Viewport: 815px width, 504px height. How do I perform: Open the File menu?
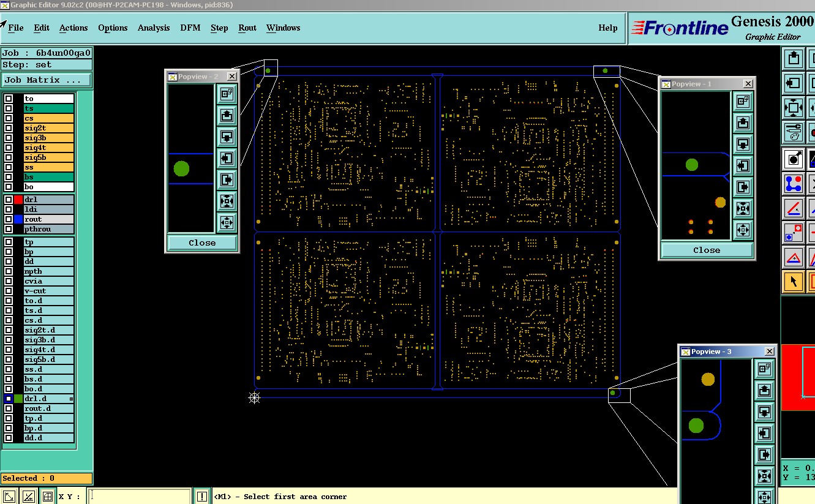(16, 28)
